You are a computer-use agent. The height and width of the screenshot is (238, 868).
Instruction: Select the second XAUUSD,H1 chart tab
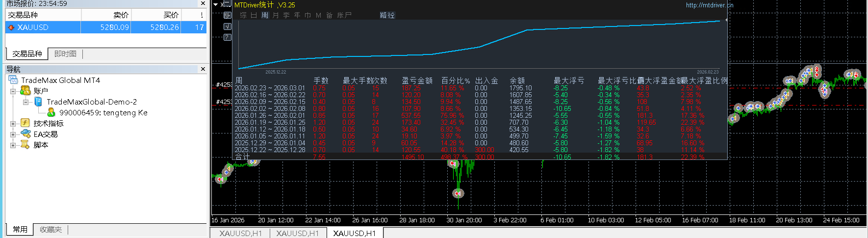pyautogui.click(x=298, y=233)
